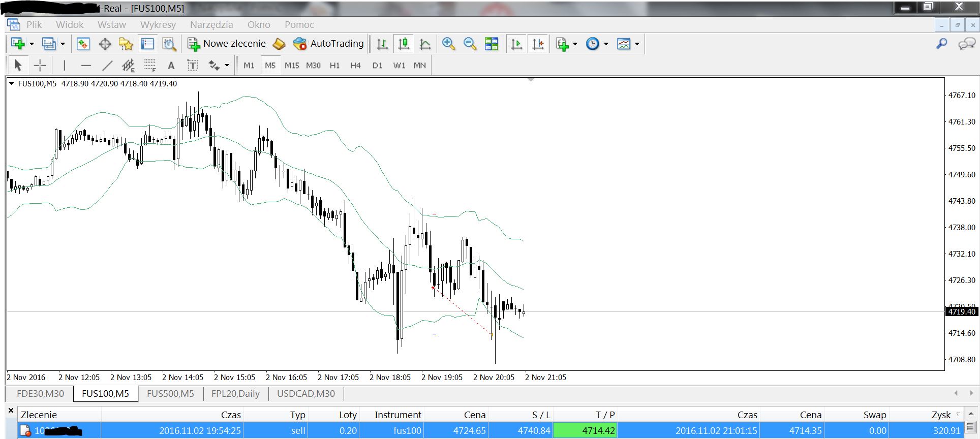Set timeframe to H1
Viewport: 980px width, 439px height.
[x=334, y=65]
